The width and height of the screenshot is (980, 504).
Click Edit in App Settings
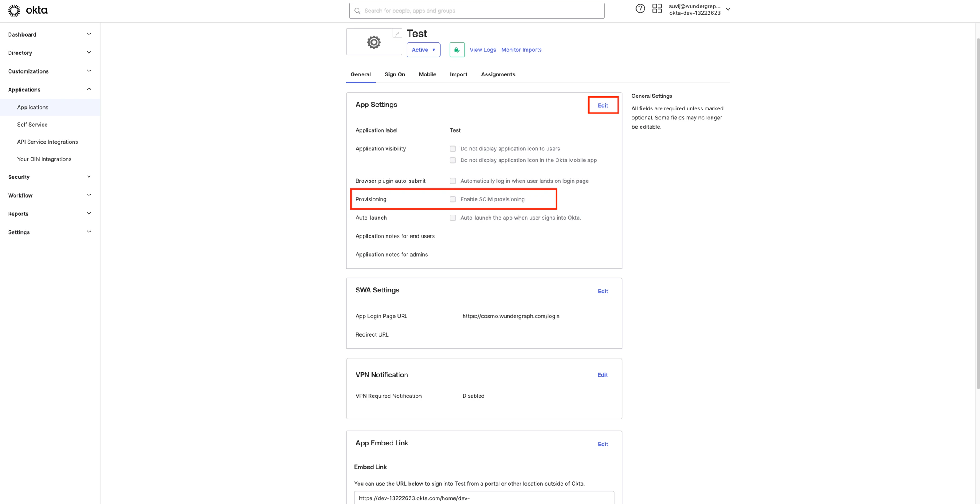coord(603,105)
